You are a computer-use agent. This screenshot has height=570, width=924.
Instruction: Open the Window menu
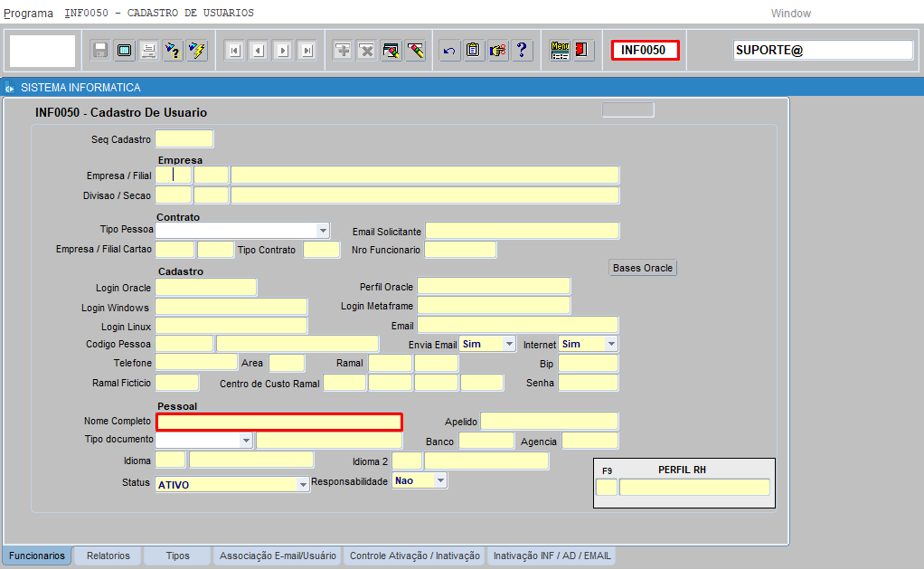[791, 13]
